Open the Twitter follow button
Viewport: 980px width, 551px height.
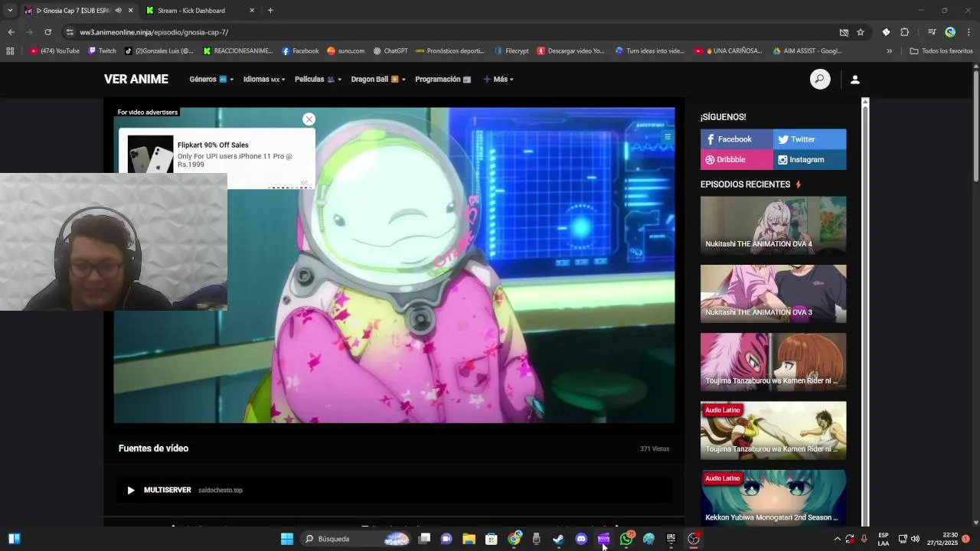click(x=810, y=139)
